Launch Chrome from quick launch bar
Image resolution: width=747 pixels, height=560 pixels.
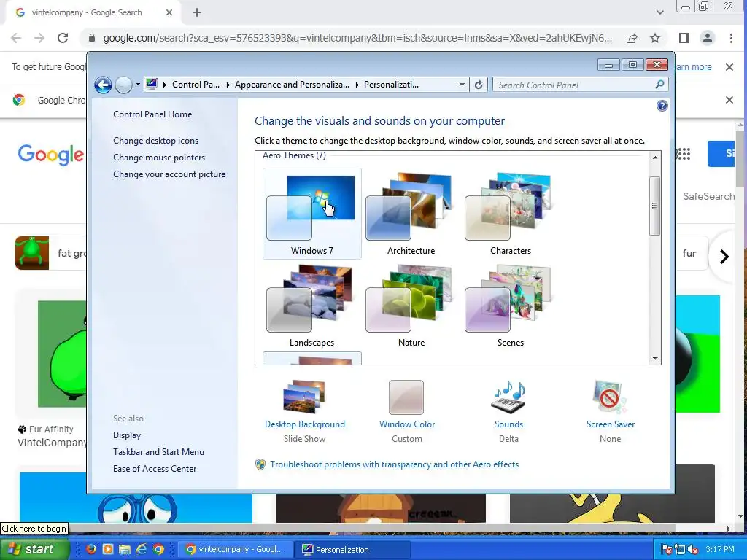[x=158, y=550]
